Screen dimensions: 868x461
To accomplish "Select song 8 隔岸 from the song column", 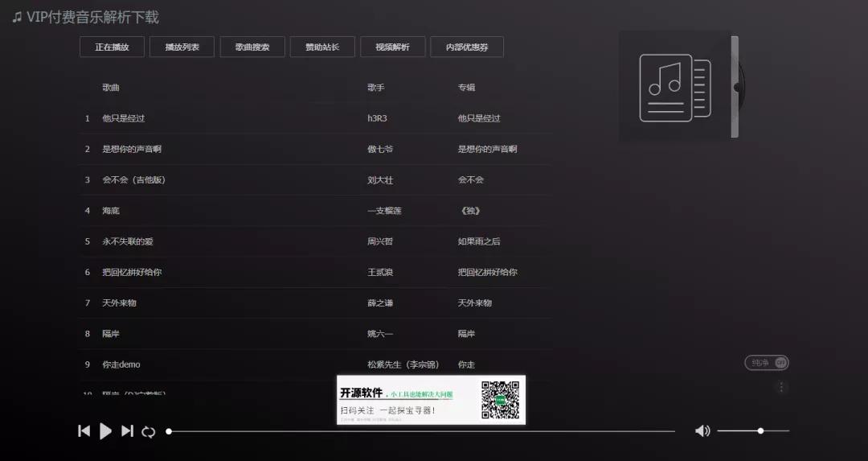I will (x=111, y=334).
